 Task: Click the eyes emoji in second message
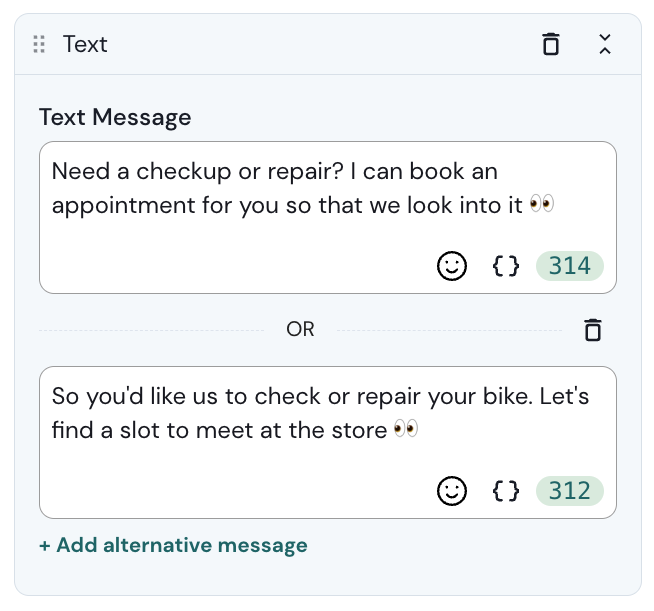[x=405, y=430]
